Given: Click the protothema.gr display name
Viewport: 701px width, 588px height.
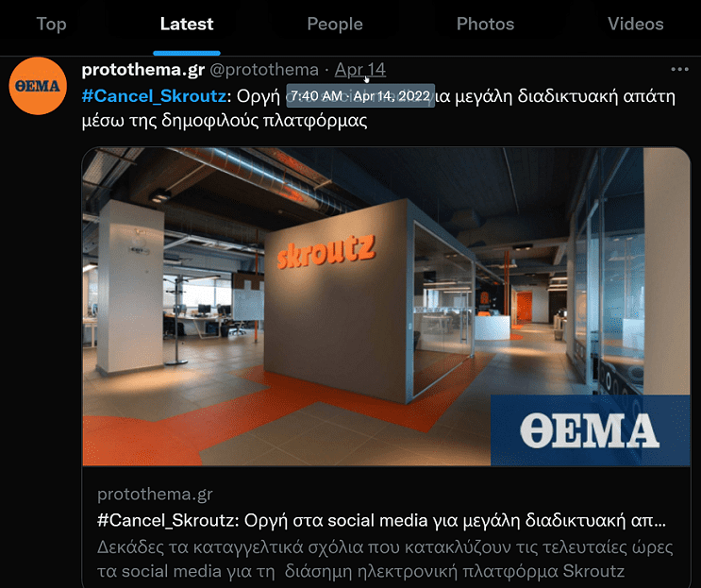Looking at the screenshot, I should [x=143, y=70].
